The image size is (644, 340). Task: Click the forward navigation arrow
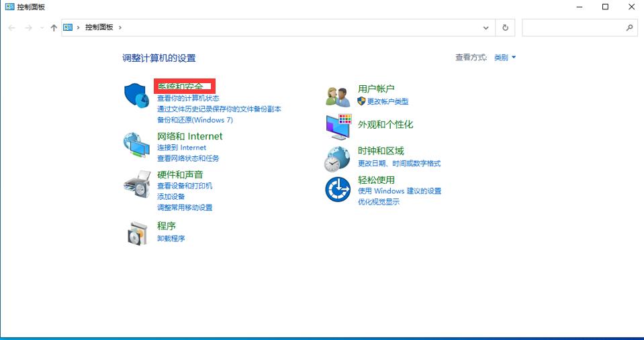(28, 27)
